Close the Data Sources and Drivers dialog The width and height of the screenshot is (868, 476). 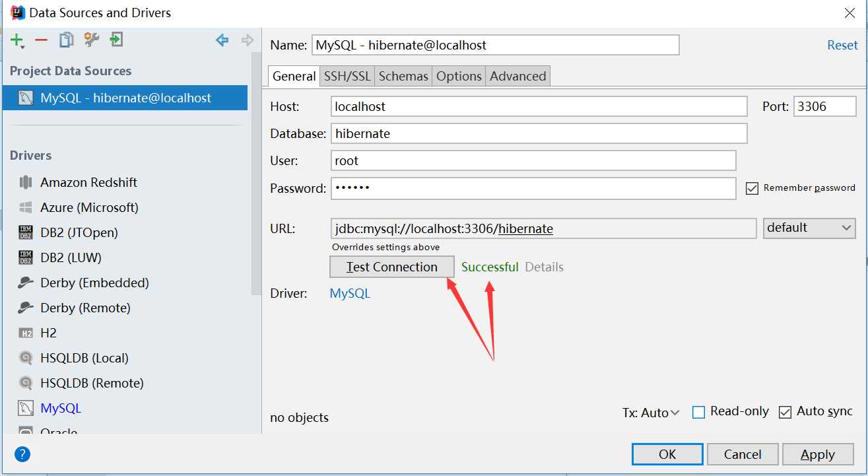pos(850,13)
